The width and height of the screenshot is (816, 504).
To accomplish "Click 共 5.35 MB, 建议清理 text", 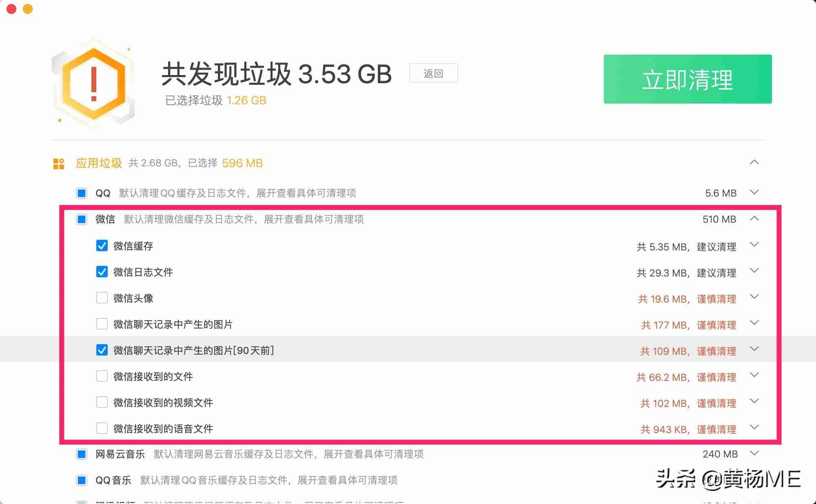I will click(x=687, y=247).
